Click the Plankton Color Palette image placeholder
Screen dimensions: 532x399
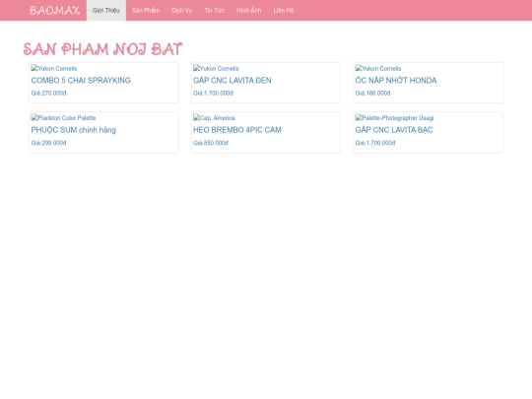63,118
